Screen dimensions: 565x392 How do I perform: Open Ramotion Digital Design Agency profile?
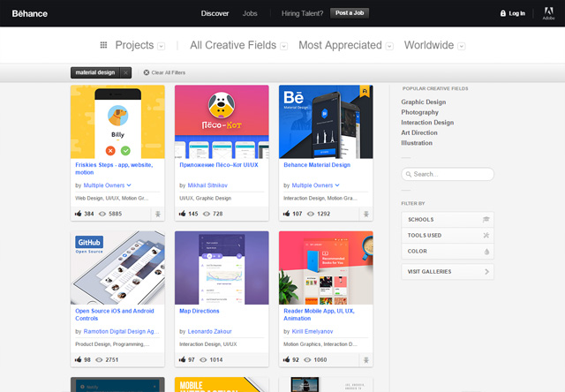click(x=121, y=331)
